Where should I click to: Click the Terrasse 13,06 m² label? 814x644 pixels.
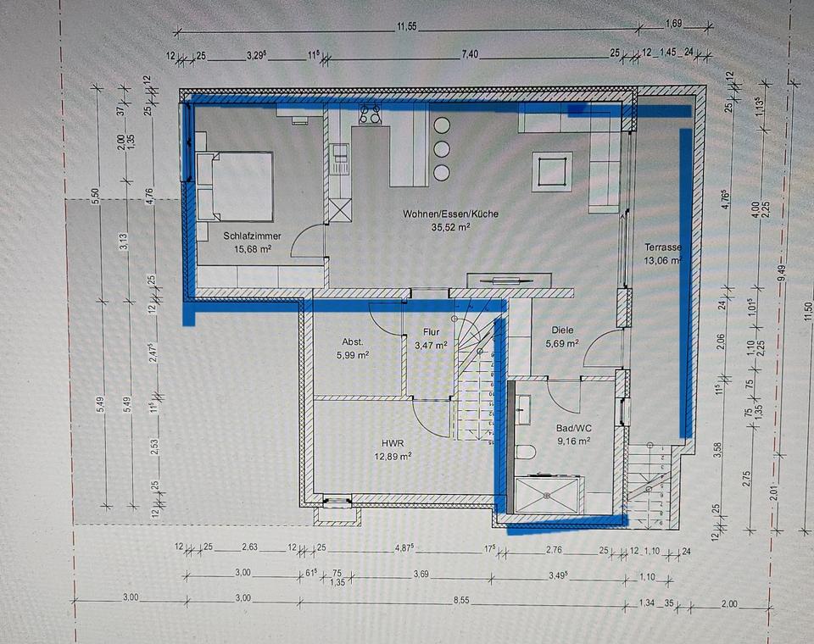[662, 254]
